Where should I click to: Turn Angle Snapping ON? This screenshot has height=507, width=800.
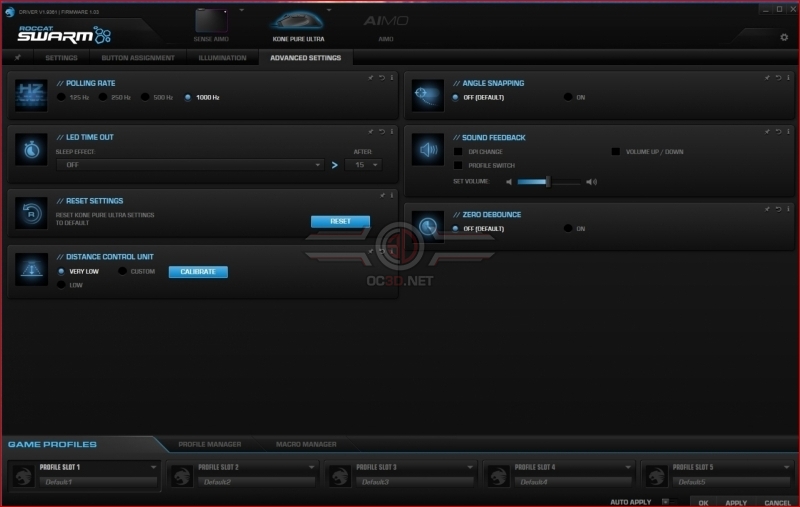coord(568,97)
